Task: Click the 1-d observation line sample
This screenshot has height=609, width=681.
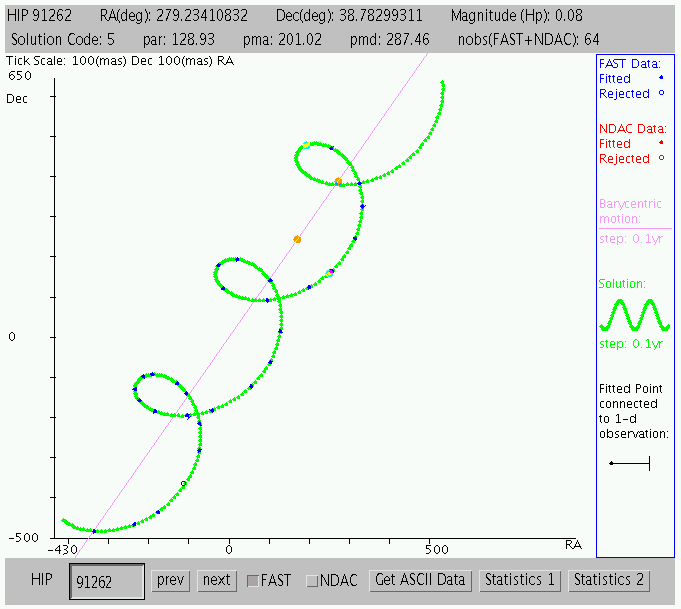Action: click(630, 463)
